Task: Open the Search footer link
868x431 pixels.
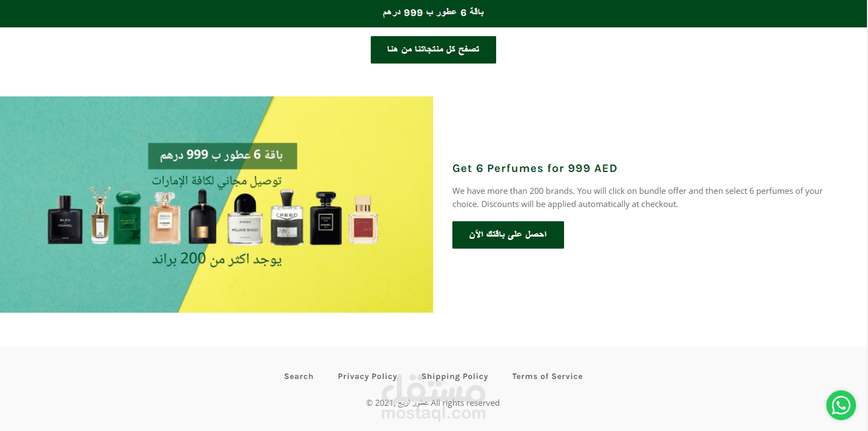Action: pyautogui.click(x=298, y=376)
